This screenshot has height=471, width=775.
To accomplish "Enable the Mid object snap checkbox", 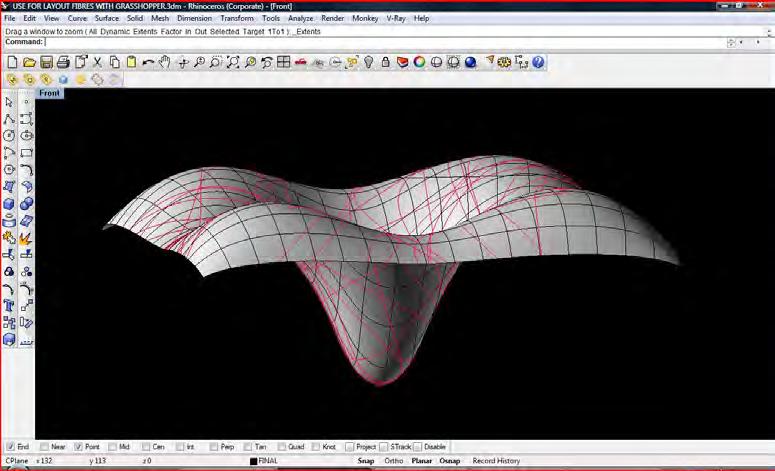I will point(112,447).
